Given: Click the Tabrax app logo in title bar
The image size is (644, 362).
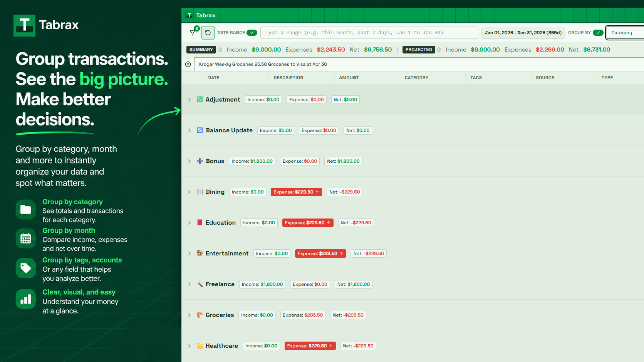Looking at the screenshot, I should pyautogui.click(x=189, y=15).
